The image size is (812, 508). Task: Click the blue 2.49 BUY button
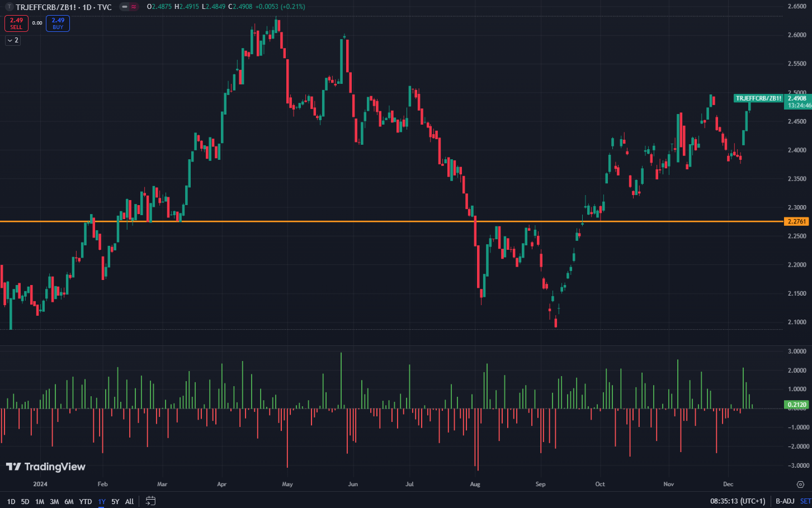pyautogui.click(x=58, y=23)
